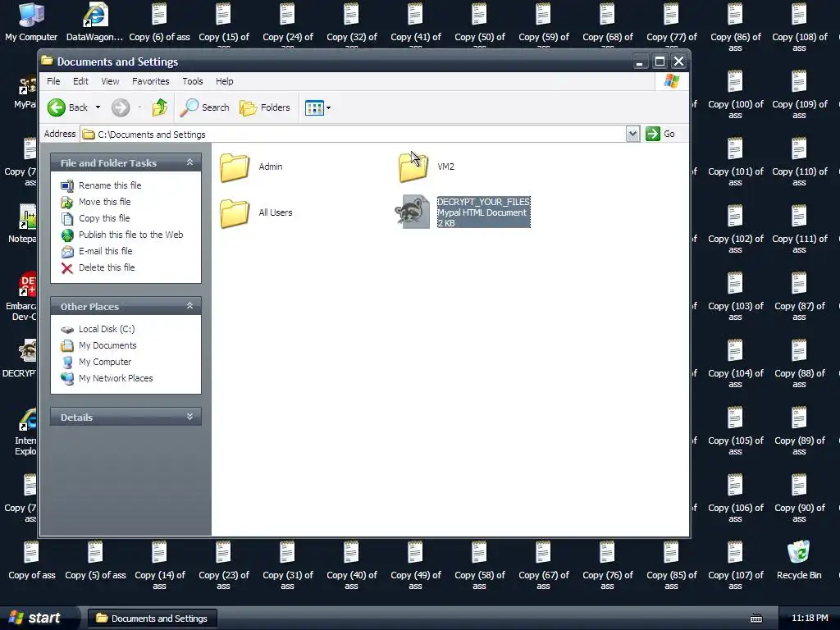Viewport: 840px width, 630px height.
Task: Click Rename this file task
Action: [x=110, y=185]
